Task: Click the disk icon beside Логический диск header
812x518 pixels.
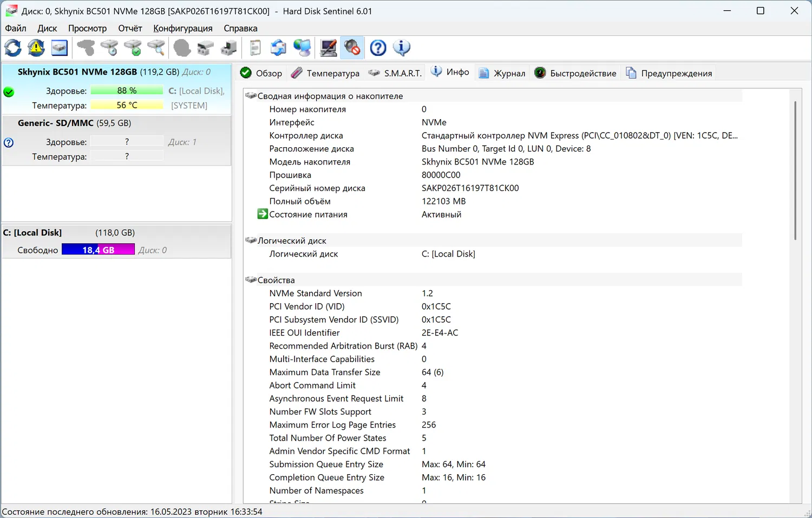Action: tap(251, 240)
